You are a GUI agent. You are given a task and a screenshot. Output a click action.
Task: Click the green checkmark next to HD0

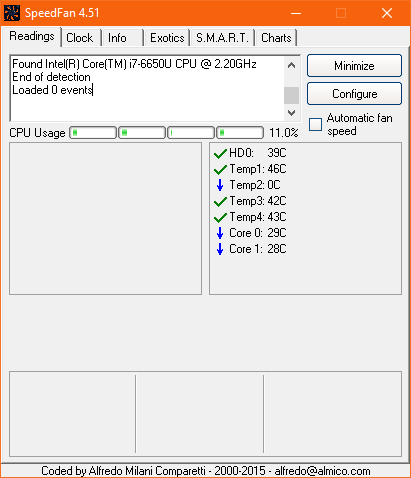220,154
